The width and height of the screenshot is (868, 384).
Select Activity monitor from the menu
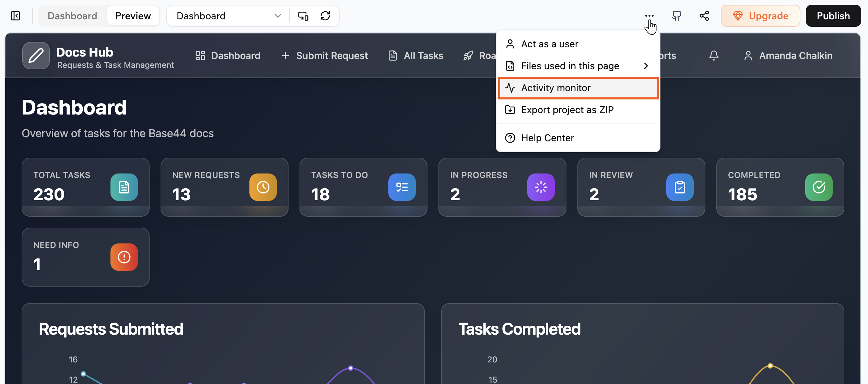click(x=556, y=88)
